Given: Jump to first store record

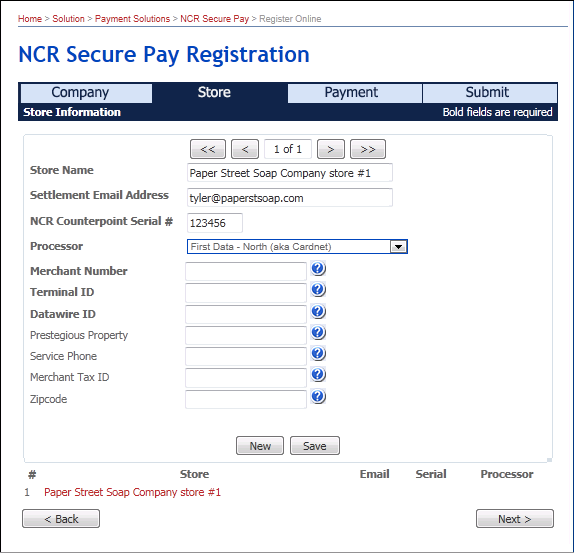Looking at the screenshot, I should point(208,149).
